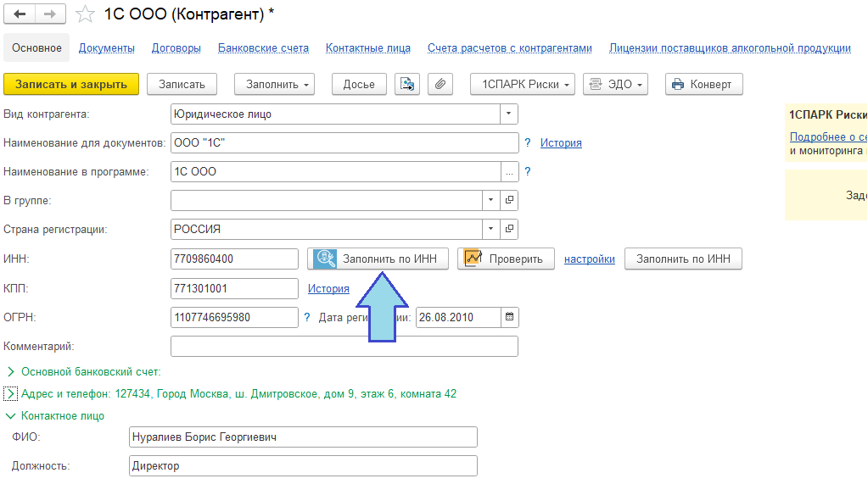Add to favorites with the star icon
The image size is (868, 484).
pyautogui.click(x=85, y=14)
